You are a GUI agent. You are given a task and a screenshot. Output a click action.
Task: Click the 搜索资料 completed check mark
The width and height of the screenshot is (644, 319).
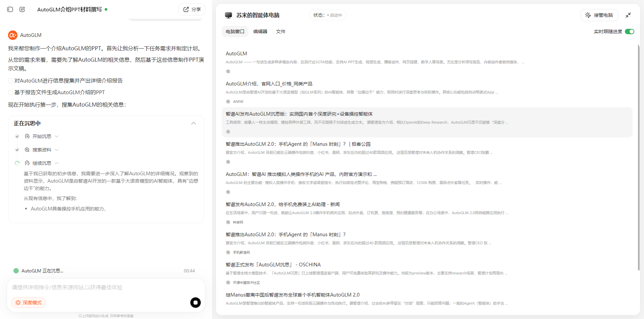coord(17,150)
